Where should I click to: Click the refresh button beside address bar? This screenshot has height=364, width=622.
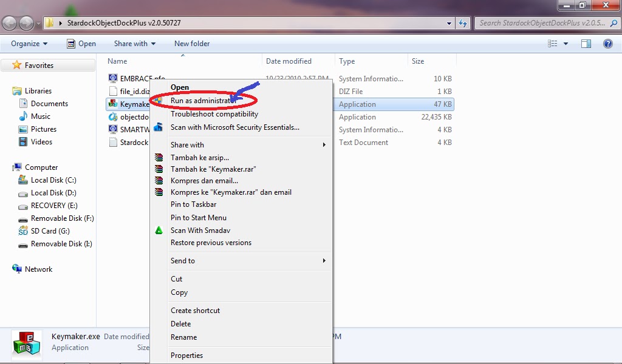[x=463, y=24]
